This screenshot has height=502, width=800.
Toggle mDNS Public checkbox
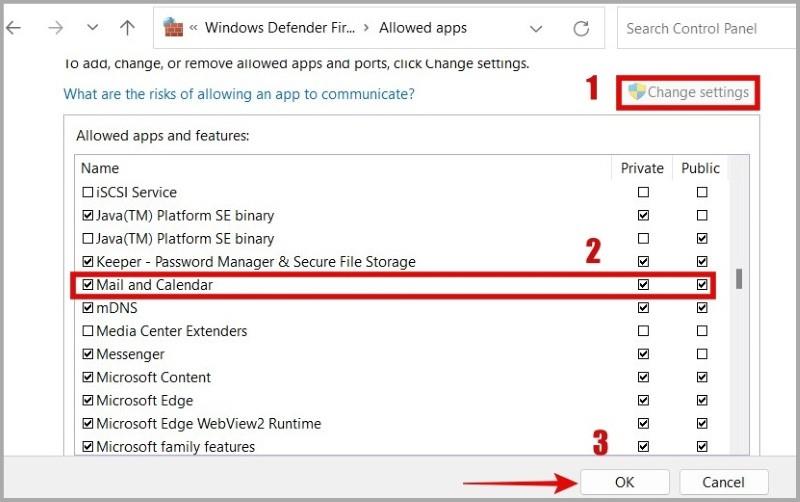702,308
